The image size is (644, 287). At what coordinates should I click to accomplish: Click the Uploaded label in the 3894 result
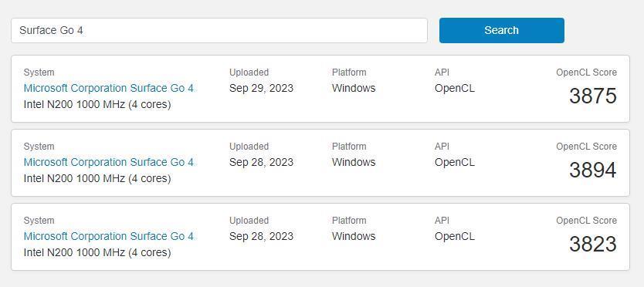point(249,147)
